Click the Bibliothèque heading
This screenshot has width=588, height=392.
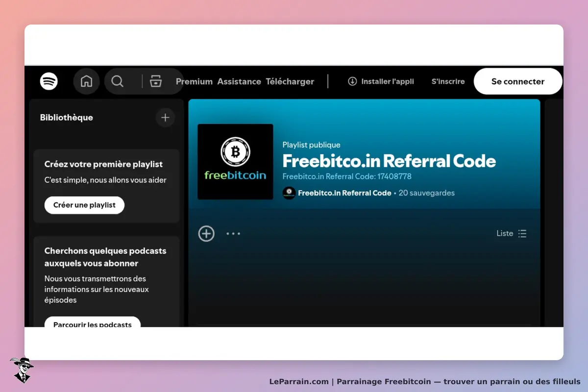coord(67,118)
